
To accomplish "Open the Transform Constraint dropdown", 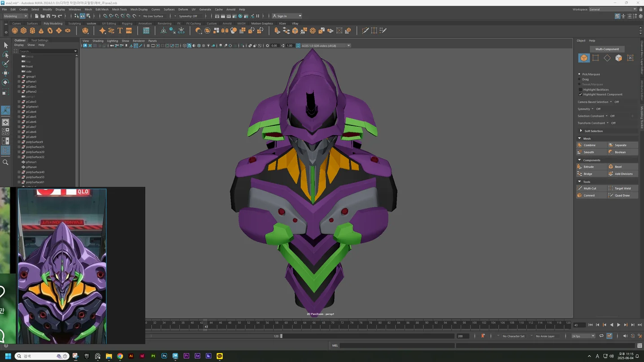I will [x=608, y=123].
